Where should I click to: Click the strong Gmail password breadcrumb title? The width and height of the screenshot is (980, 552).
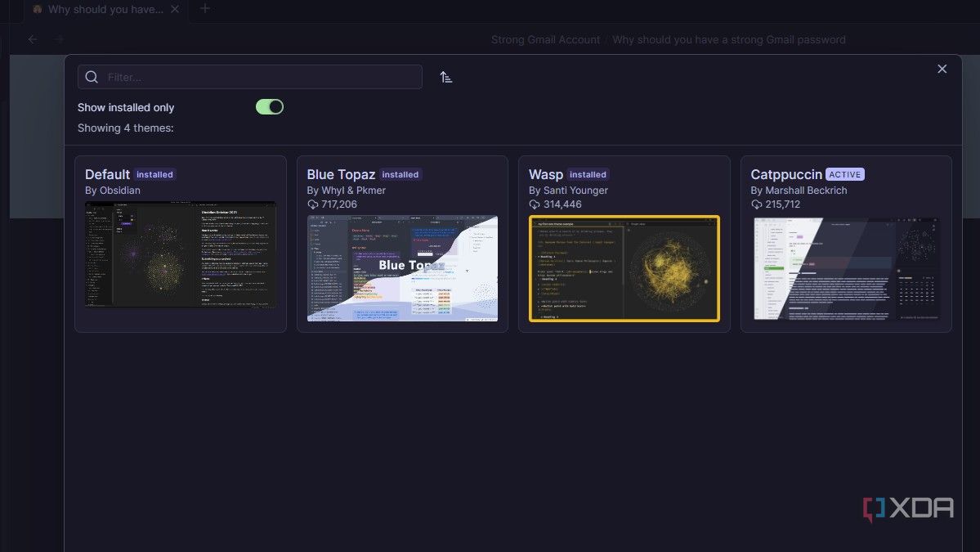click(x=729, y=39)
